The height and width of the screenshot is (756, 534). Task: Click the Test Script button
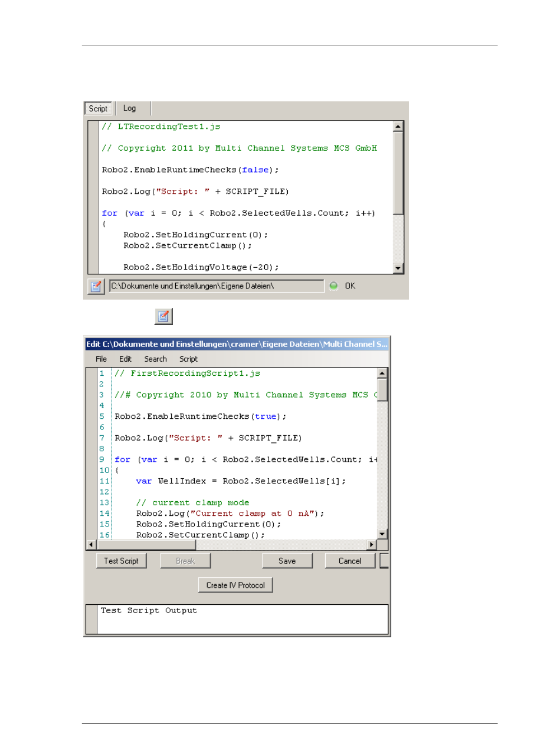pos(121,561)
